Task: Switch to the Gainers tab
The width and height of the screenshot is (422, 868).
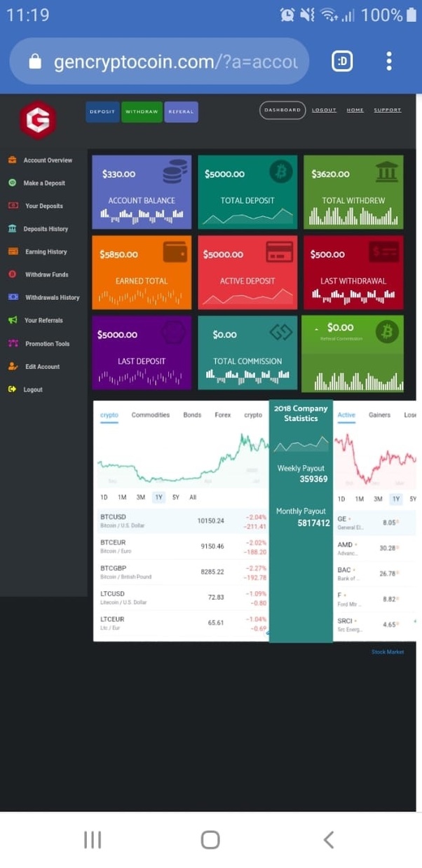Action: (379, 415)
